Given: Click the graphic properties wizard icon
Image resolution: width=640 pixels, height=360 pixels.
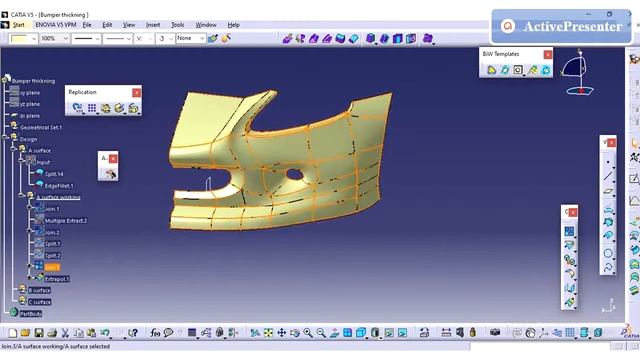Looking at the screenshot, I should click(x=226, y=39).
